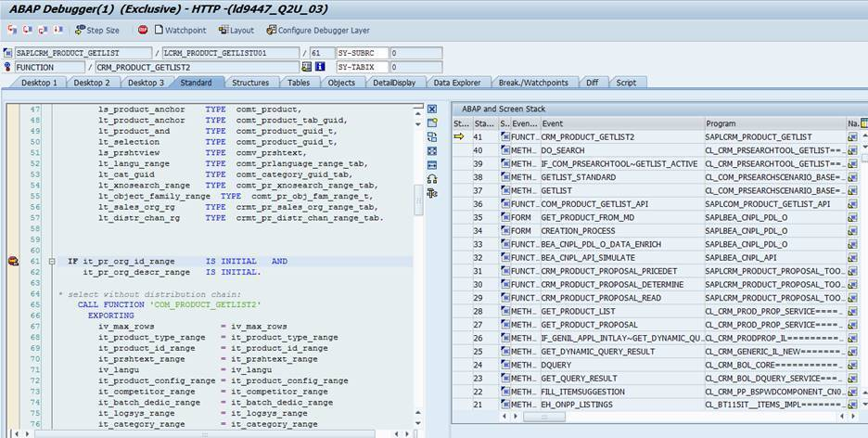Click navigation icon in row 28 GET_PRODUCT_LIST
Screen dimensions: 868x438
(852, 311)
